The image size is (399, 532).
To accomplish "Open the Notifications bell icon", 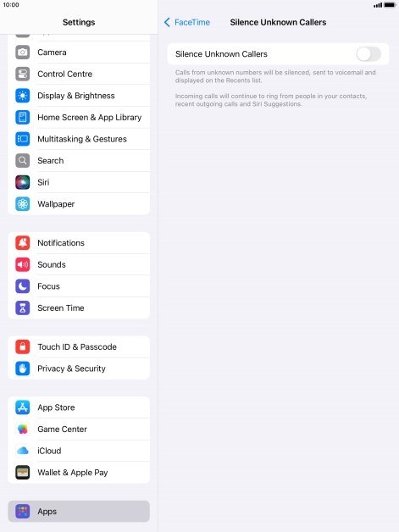I will point(23,243).
